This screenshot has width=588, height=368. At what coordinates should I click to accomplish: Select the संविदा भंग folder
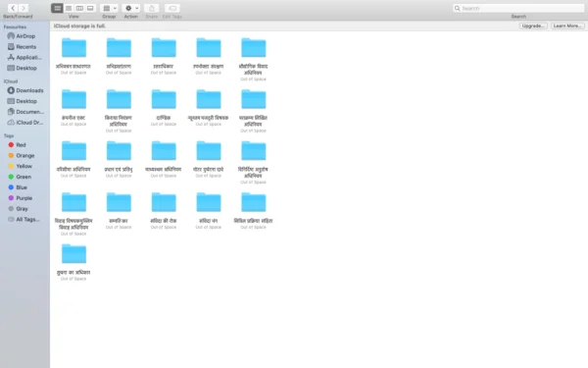pos(209,202)
